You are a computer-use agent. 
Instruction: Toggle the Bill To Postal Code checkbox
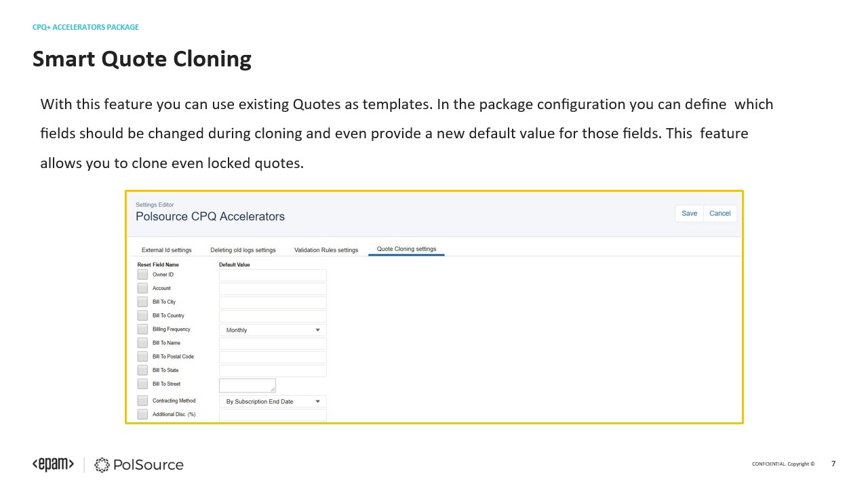coord(142,357)
